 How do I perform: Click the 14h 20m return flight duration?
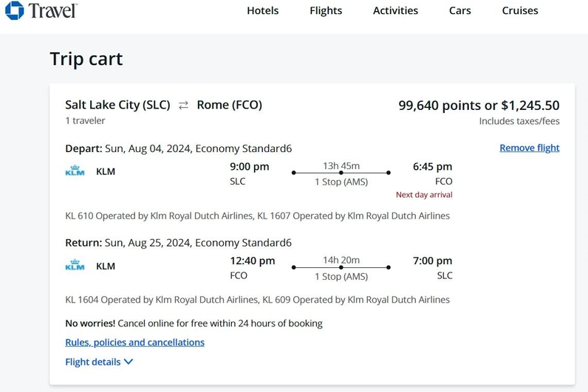pos(341,260)
